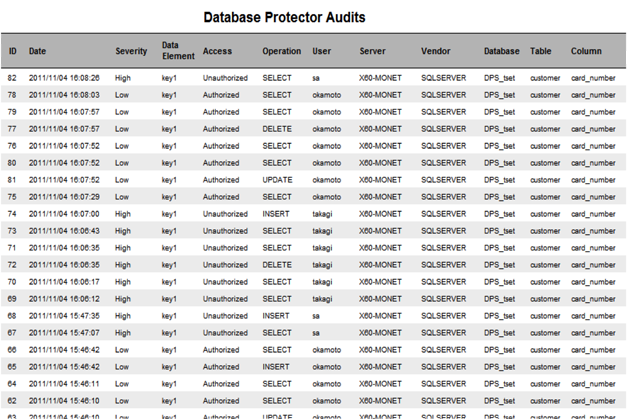Select the UPDATE operation in row 81
The width and height of the screenshot is (627, 420).
click(x=277, y=180)
